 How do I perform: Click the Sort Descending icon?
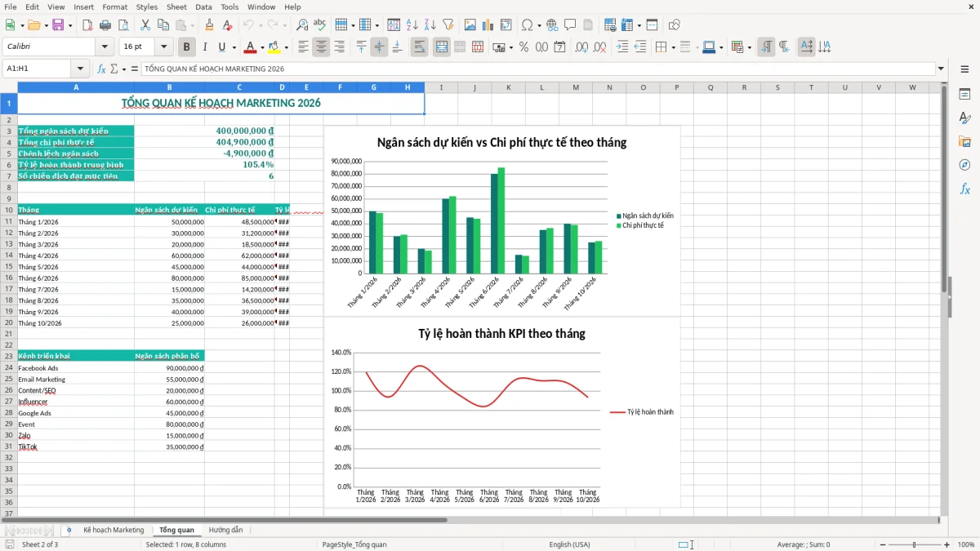click(x=430, y=25)
